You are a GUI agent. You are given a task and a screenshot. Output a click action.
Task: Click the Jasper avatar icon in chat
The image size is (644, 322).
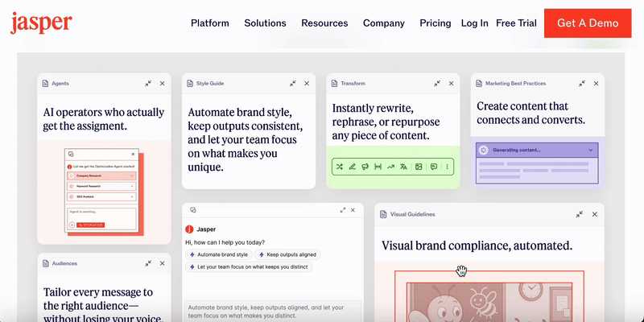click(189, 229)
